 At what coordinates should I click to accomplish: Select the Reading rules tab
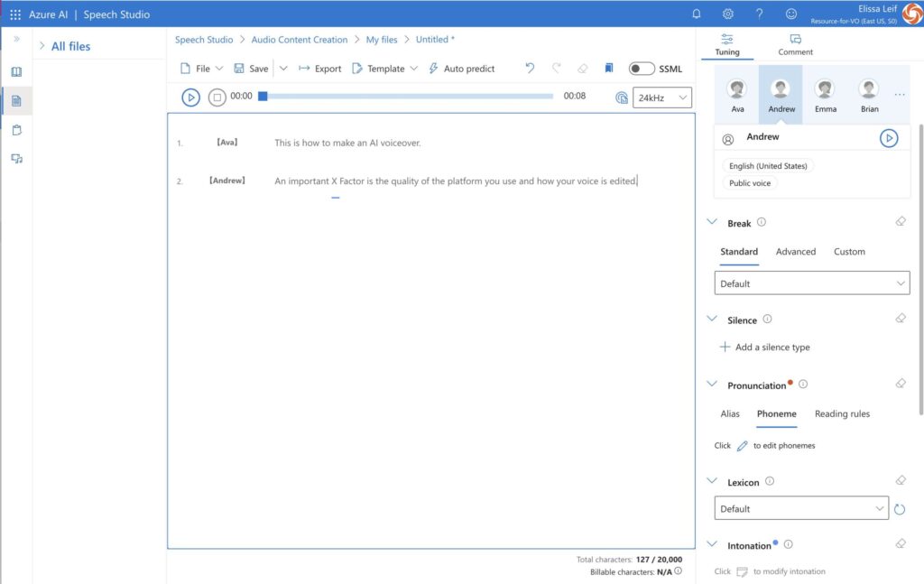(x=842, y=413)
